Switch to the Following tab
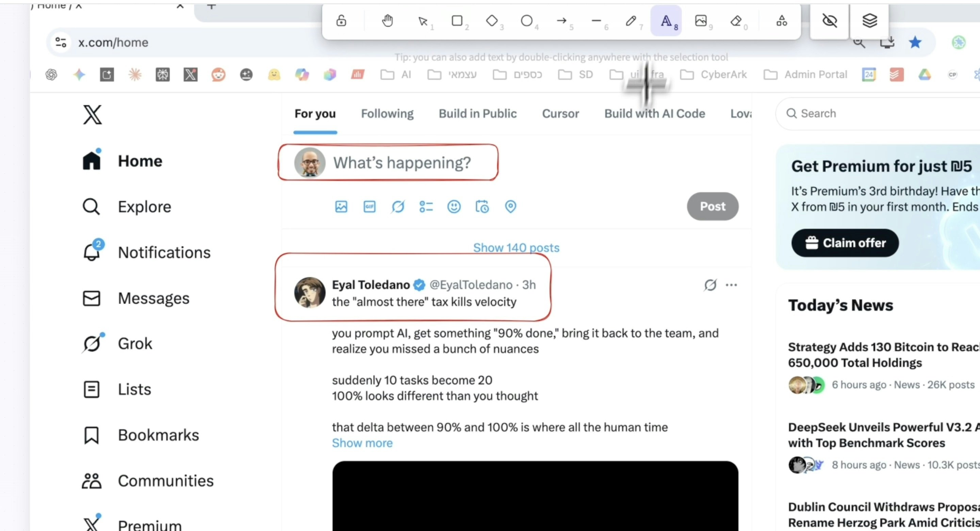Screen dimensions: 980x531 387,113
